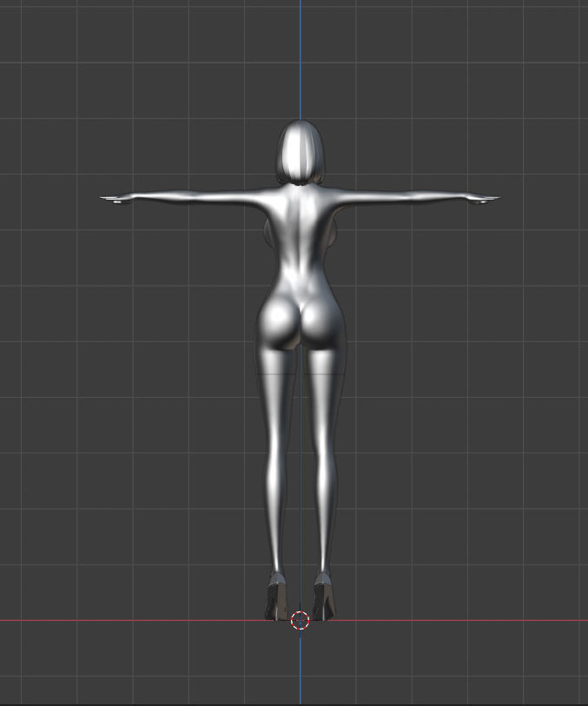This screenshot has width=588, height=706.
Task: Select the character's bob hair mesh
Action: 301,152
